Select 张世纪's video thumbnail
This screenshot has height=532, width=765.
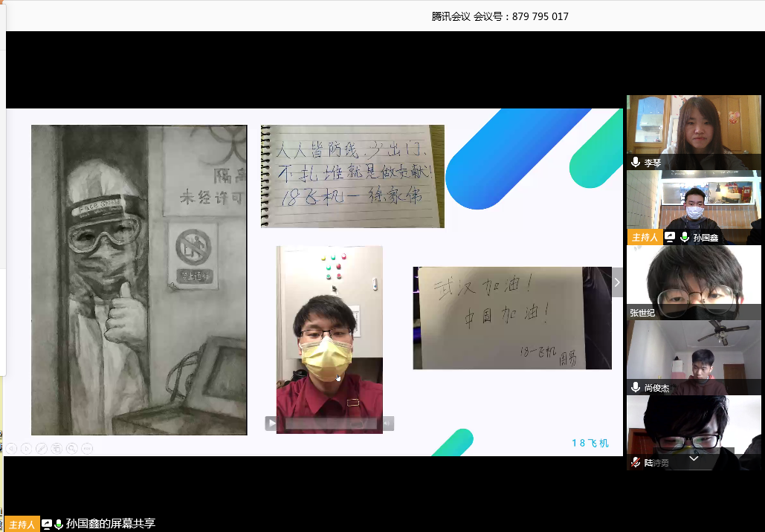pos(694,282)
